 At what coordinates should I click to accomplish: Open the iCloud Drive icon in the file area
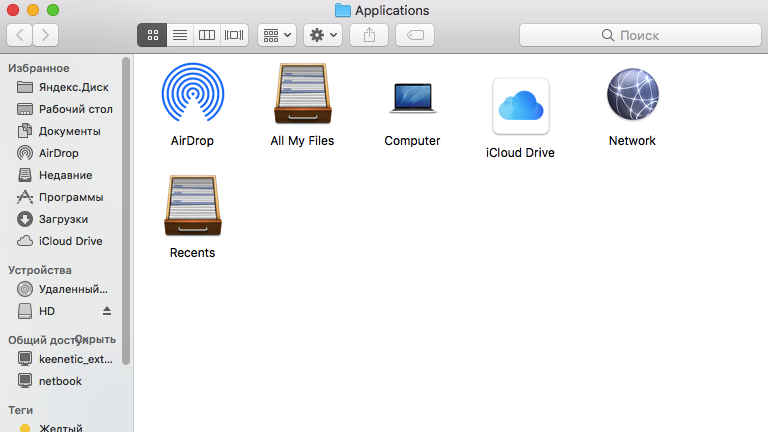click(521, 106)
